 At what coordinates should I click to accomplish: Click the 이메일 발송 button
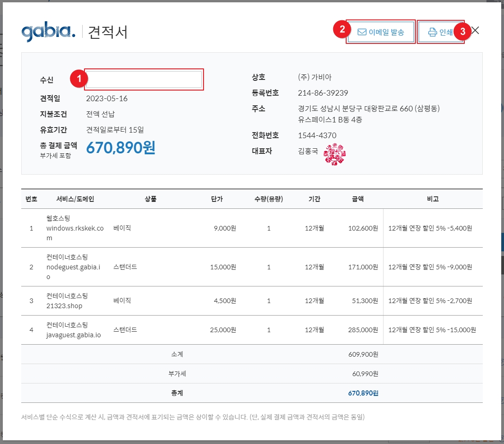click(381, 32)
